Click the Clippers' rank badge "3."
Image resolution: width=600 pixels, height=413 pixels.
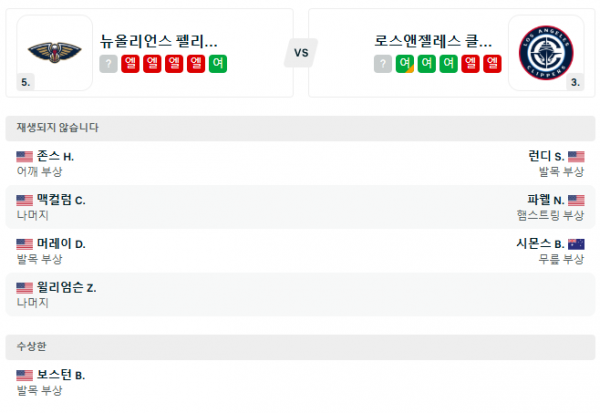pyautogui.click(x=575, y=83)
